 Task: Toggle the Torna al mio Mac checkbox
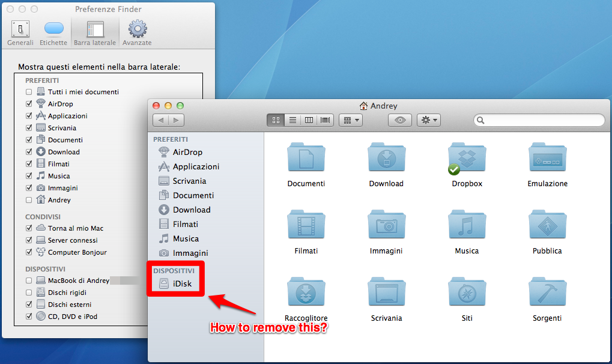coord(29,228)
